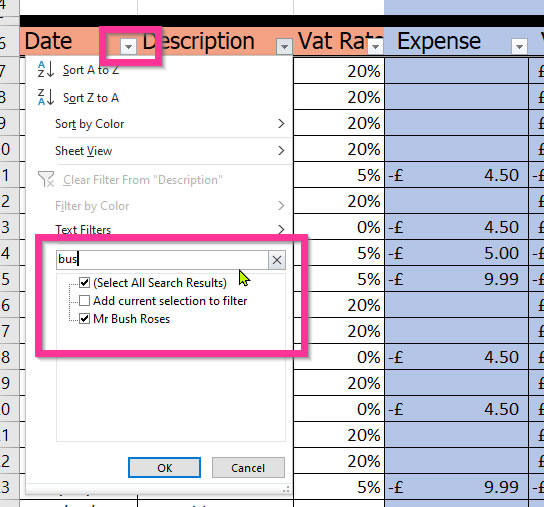Grab the menu resize grip corner
The height and width of the screenshot is (507, 544).
pos(286,489)
